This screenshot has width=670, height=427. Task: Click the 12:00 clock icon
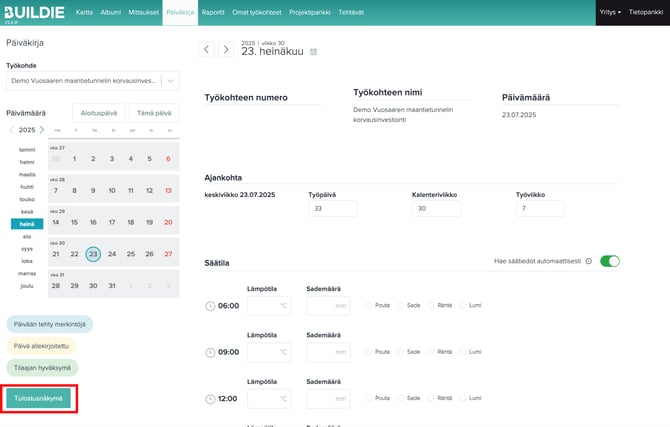(209, 399)
